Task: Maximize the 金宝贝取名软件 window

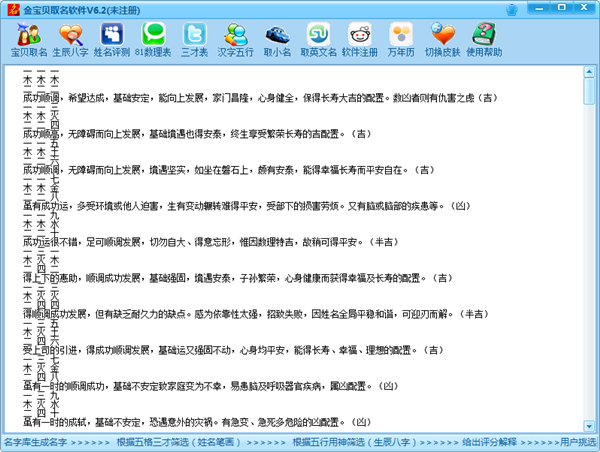Action: 561,8
